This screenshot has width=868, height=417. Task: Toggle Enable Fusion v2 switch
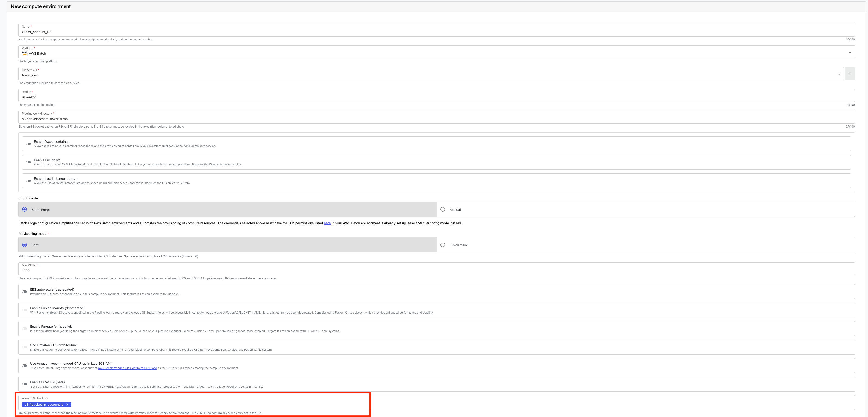click(29, 162)
